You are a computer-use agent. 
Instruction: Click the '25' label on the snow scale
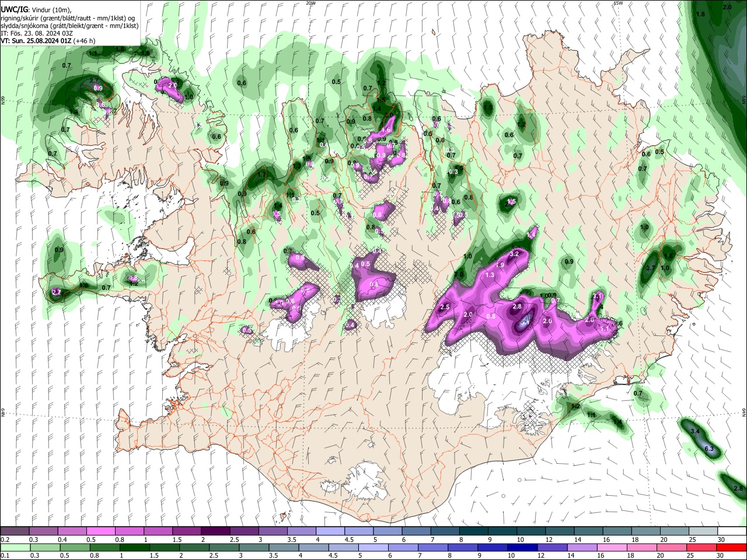(692, 540)
